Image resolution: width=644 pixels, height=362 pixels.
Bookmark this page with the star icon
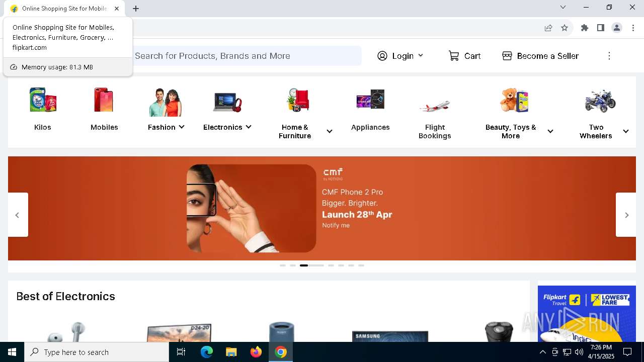[x=565, y=28]
